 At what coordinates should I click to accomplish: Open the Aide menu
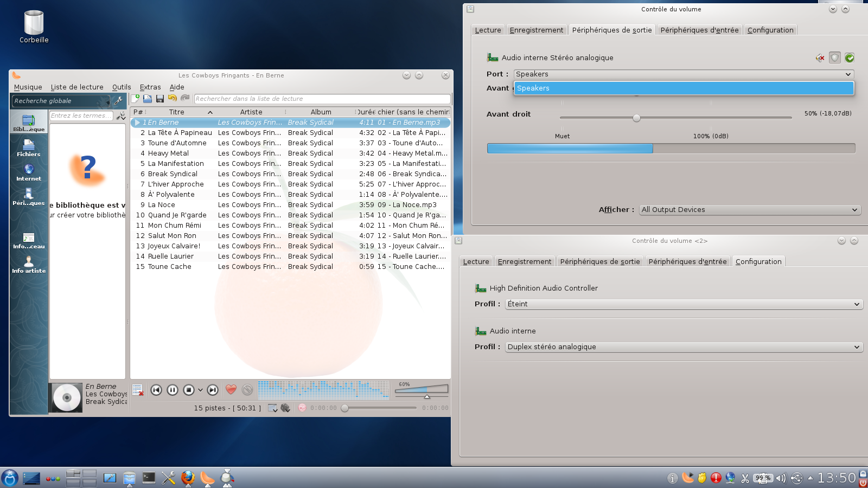pos(177,87)
